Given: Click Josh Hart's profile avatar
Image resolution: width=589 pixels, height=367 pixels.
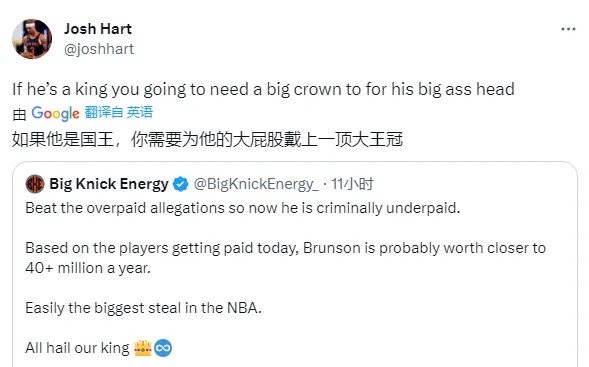Looking at the screenshot, I should coord(32,39).
